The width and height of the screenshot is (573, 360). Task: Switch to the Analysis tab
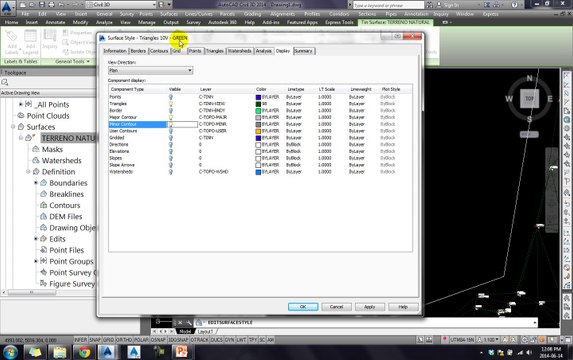coord(264,51)
